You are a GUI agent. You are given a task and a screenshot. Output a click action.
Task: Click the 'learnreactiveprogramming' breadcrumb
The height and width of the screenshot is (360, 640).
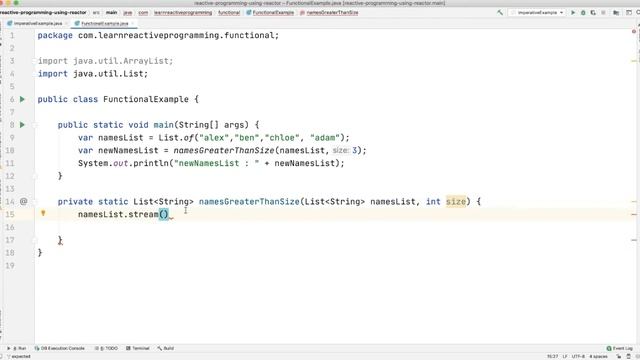(183, 13)
